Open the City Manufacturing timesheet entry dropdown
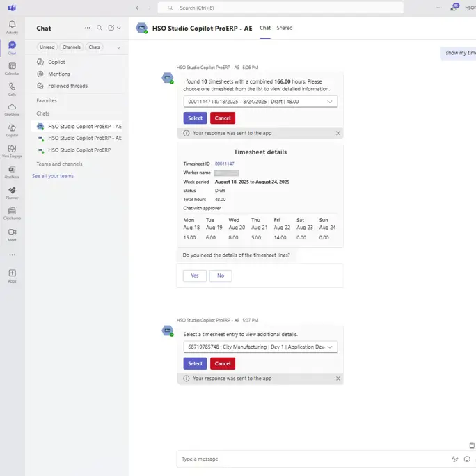 point(260,347)
